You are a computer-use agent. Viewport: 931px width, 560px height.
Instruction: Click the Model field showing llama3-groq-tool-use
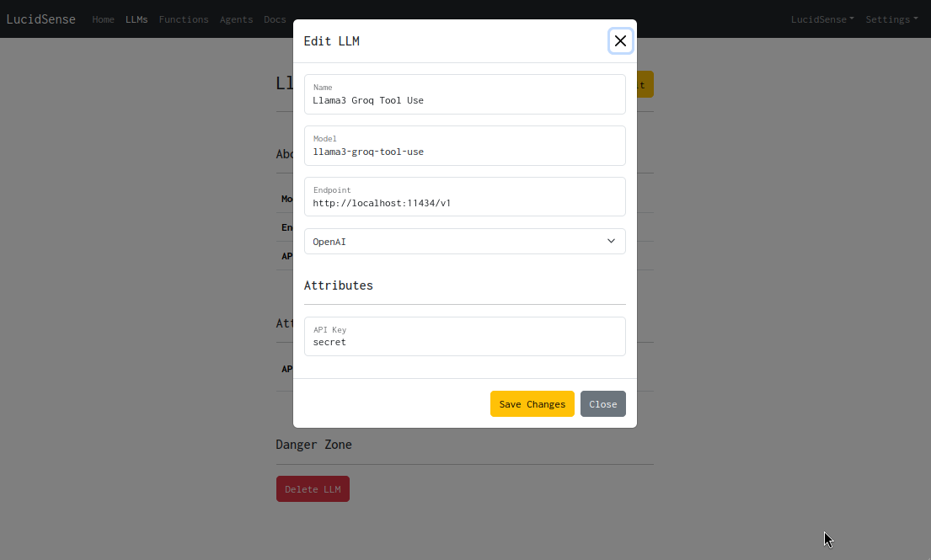[464, 146]
